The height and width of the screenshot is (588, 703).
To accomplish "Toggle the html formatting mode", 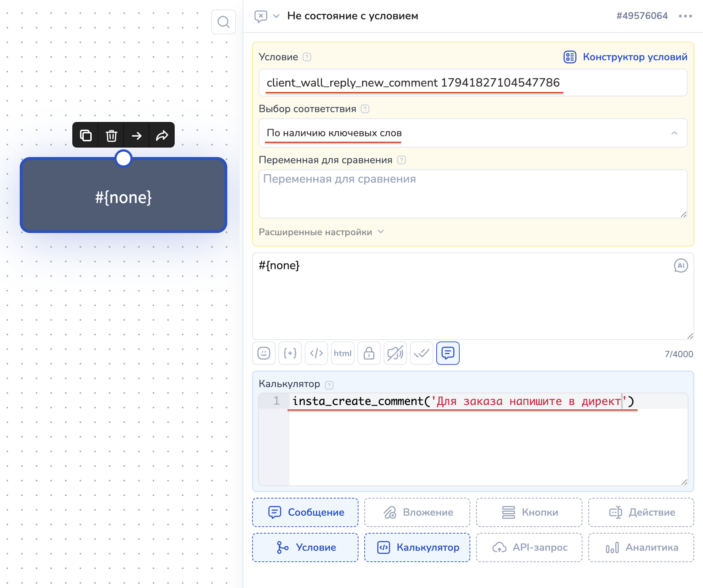I will coord(342,353).
